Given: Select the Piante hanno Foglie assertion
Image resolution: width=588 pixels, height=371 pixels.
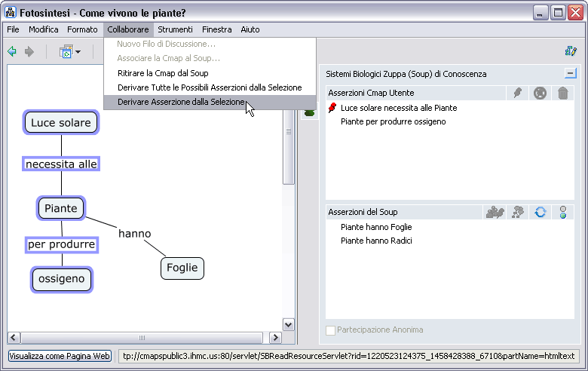Looking at the screenshot, I should pyautogui.click(x=376, y=227).
